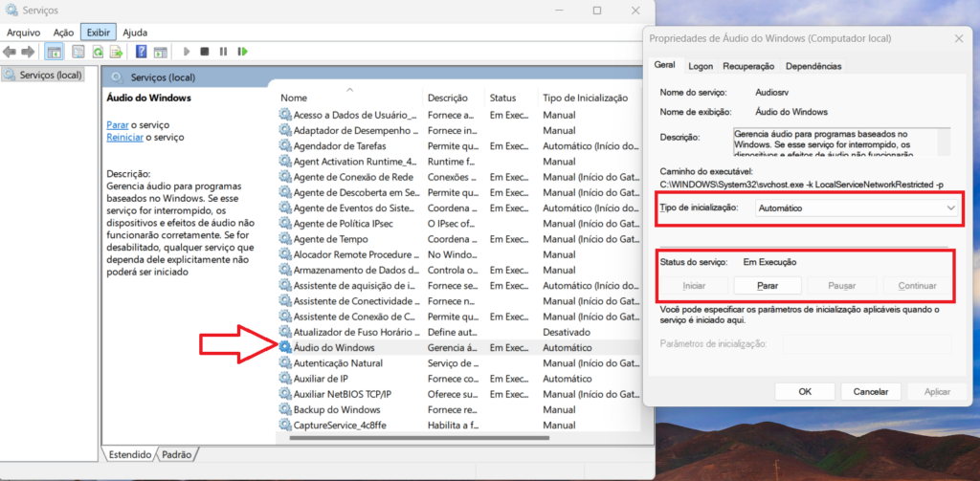
Task: Click the Stop Service square icon
Action: tap(205, 52)
